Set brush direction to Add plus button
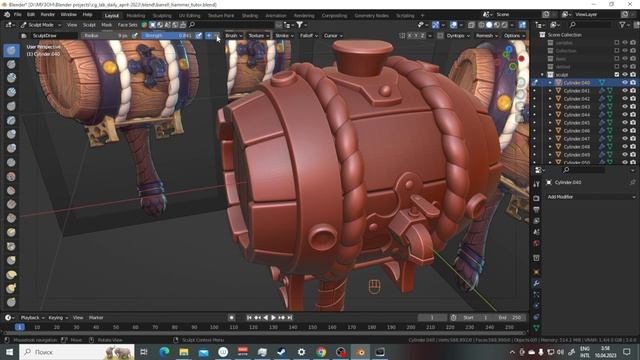This screenshot has height=360, width=640. point(209,36)
